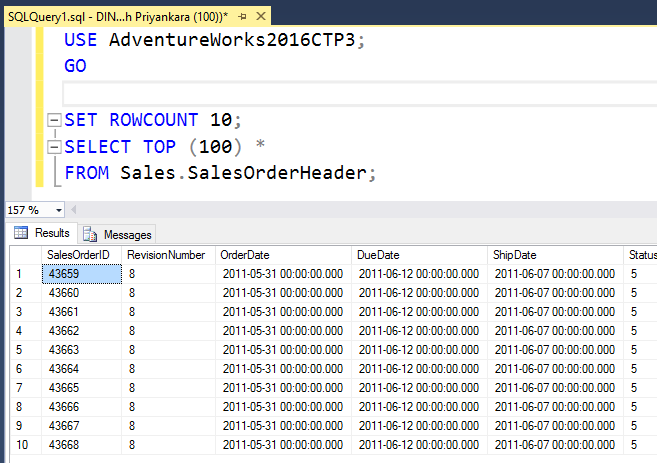Select the OrderDate column header

click(x=283, y=255)
